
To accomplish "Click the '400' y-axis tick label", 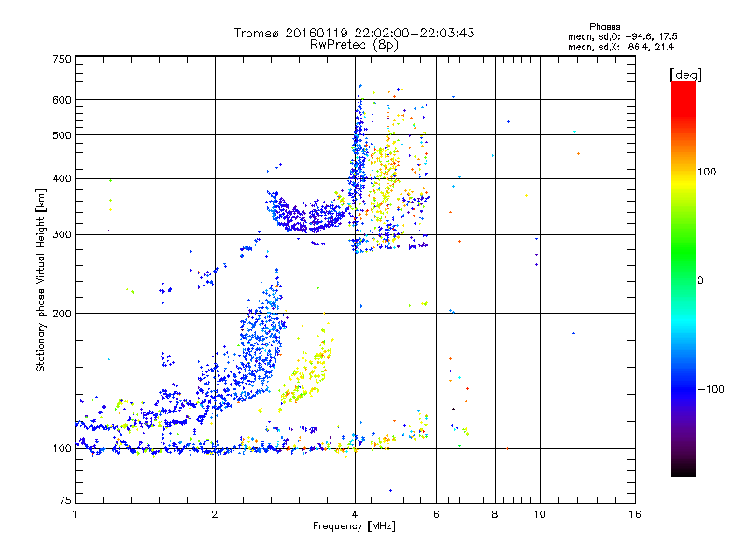I will coord(62,178).
